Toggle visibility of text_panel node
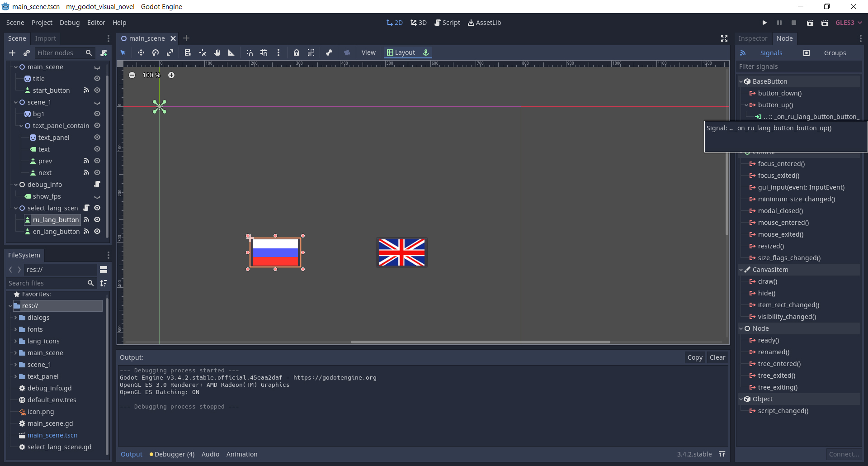The width and height of the screenshot is (868, 466). tap(97, 138)
